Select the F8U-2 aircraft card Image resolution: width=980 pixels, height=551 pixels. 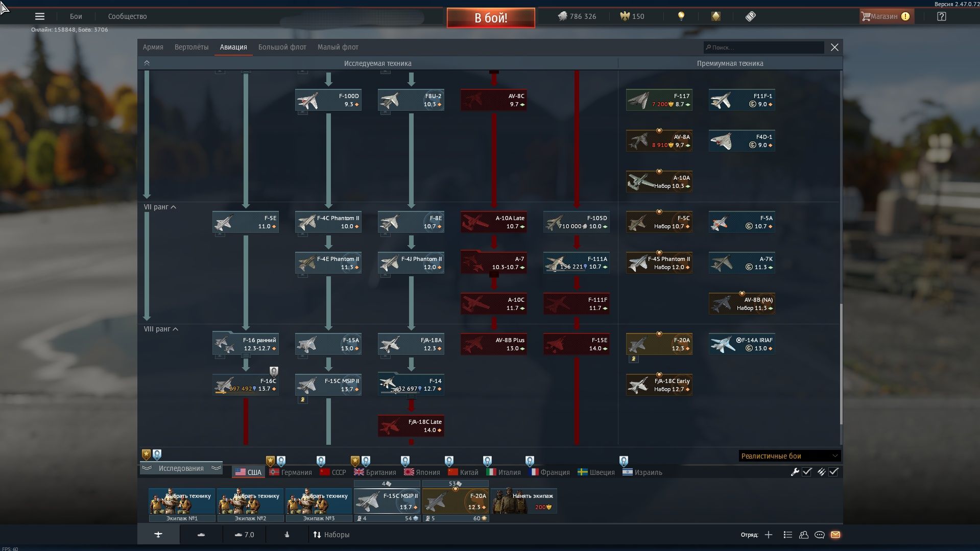click(x=411, y=100)
